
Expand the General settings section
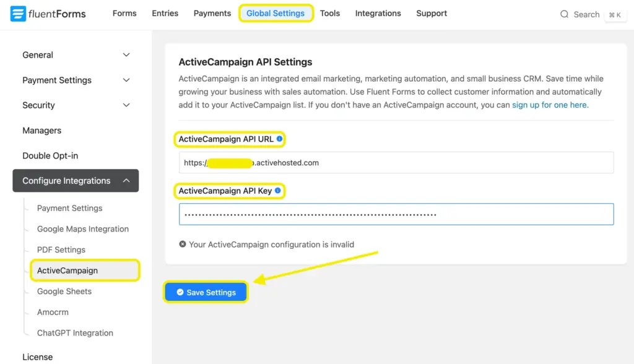tap(126, 55)
